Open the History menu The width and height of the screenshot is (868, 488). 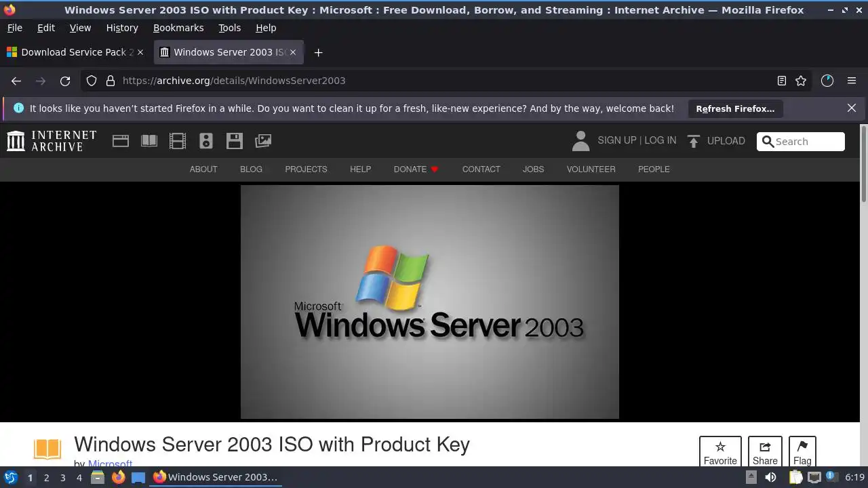(122, 28)
